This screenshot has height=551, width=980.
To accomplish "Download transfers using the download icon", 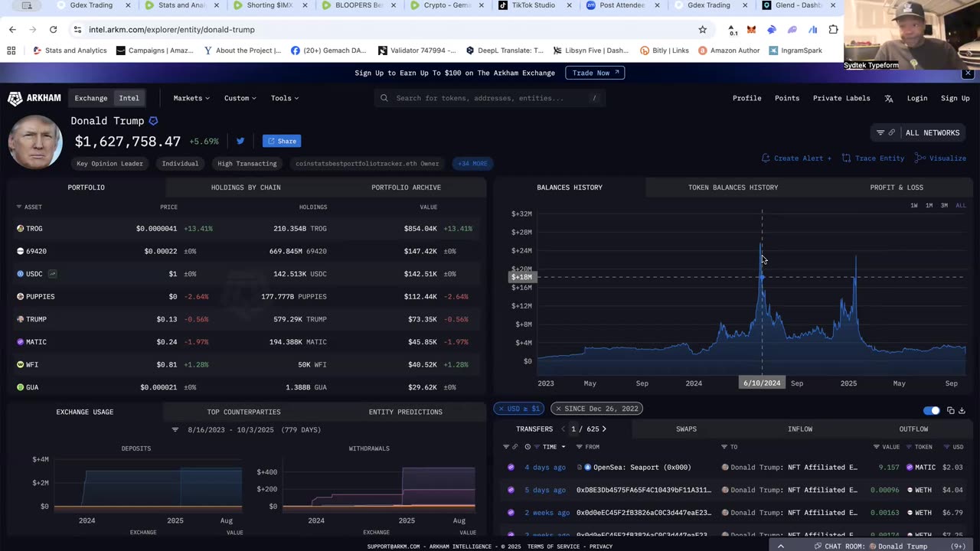I will (962, 410).
